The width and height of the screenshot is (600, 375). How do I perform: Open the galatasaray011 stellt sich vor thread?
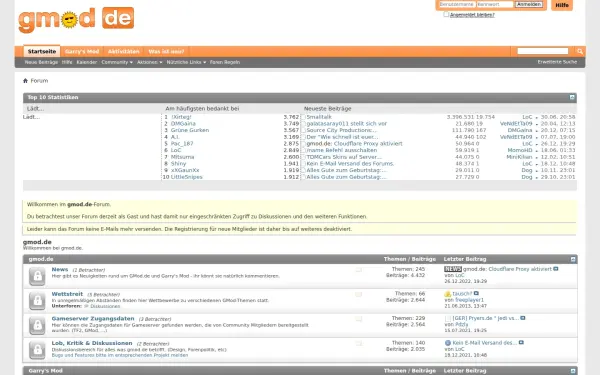pos(347,124)
